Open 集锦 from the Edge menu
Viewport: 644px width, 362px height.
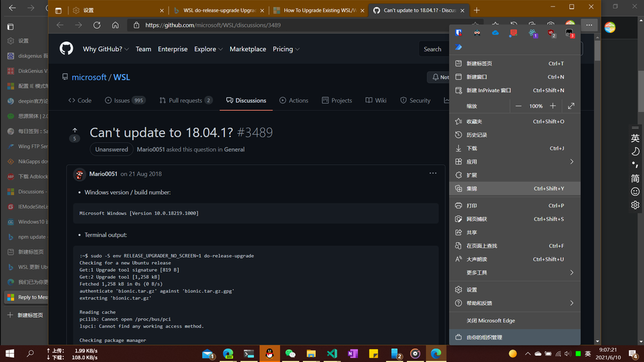click(514, 188)
